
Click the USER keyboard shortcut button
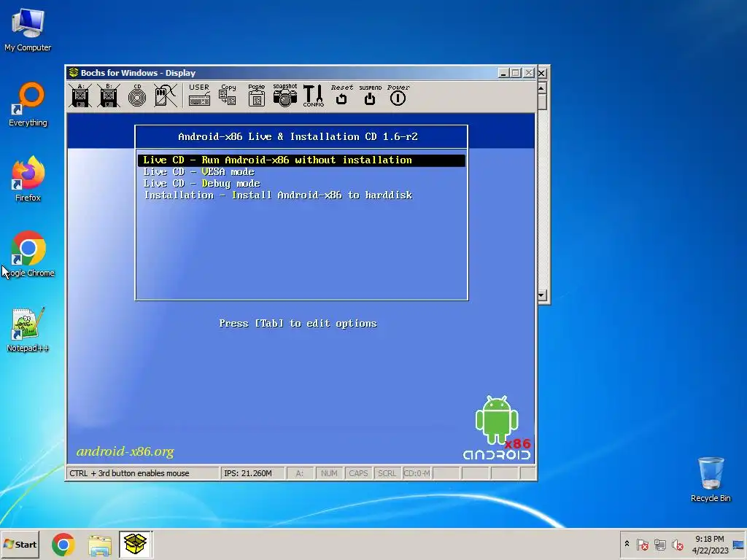(199, 96)
